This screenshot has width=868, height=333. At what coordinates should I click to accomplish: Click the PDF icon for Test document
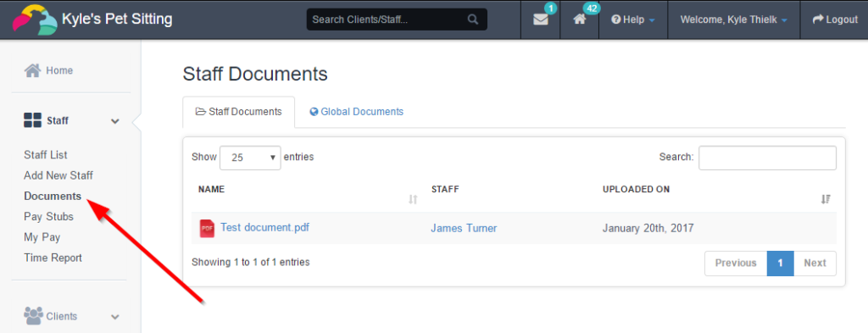pos(207,228)
